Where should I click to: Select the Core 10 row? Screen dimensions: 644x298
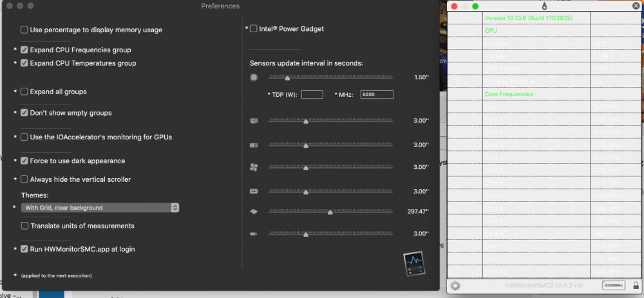coord(544,233)
